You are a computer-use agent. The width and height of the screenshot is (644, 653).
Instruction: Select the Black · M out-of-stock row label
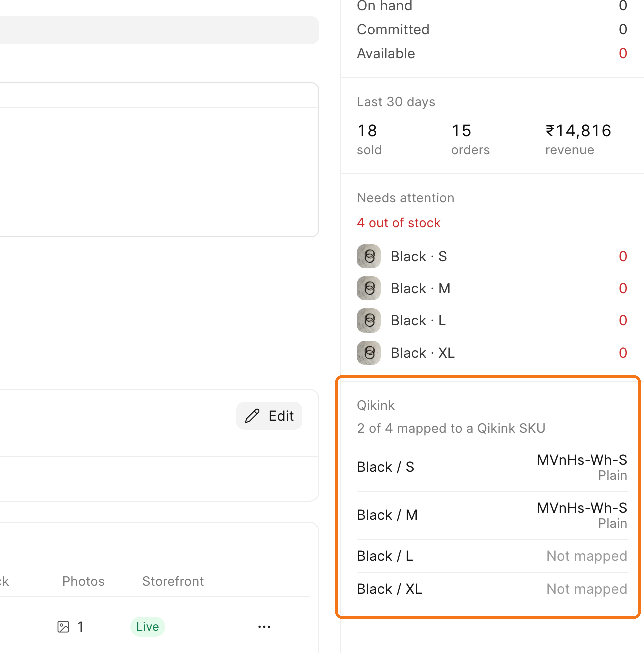[x=421, y=288]
